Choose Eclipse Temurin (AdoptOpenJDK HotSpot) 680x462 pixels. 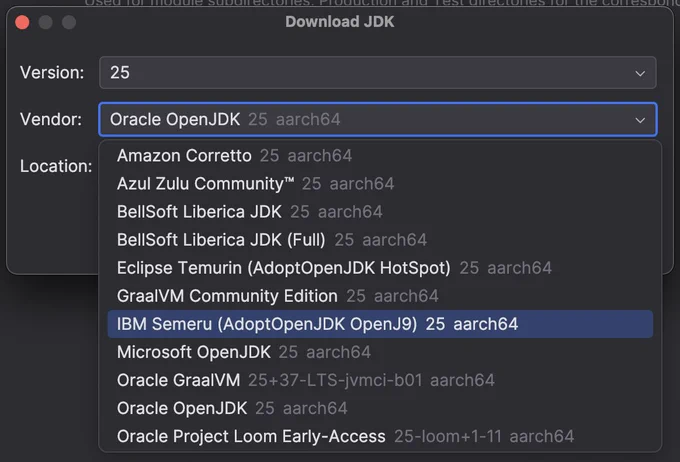click(x=380, y=268)
